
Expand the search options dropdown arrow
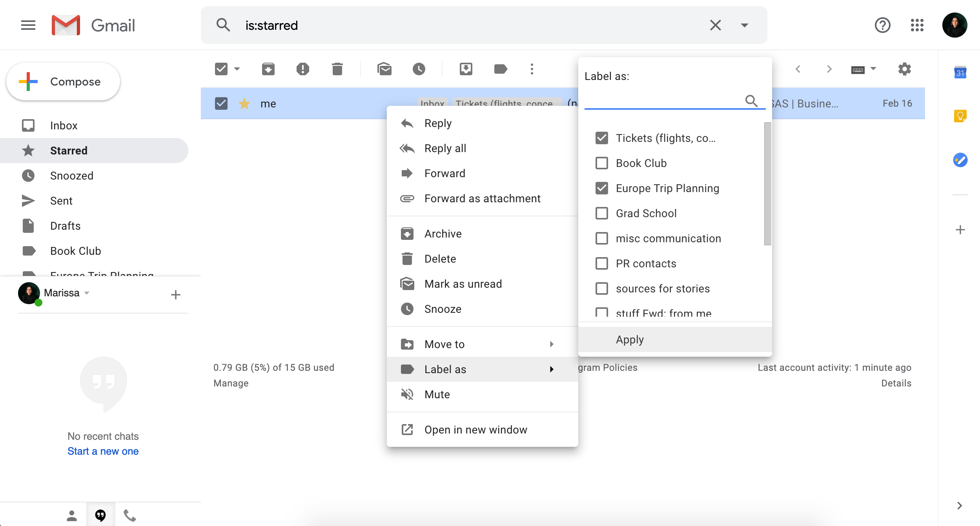[x=744, y=25]
